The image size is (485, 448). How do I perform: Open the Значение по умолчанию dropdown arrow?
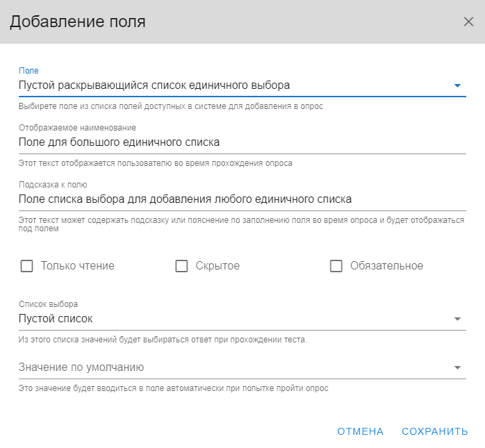click(457, 367)
